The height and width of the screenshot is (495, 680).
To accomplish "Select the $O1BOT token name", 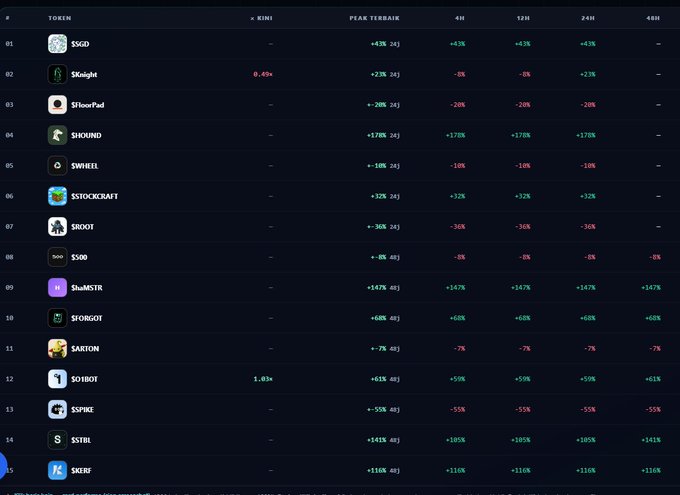I will [x=85, y=379].
